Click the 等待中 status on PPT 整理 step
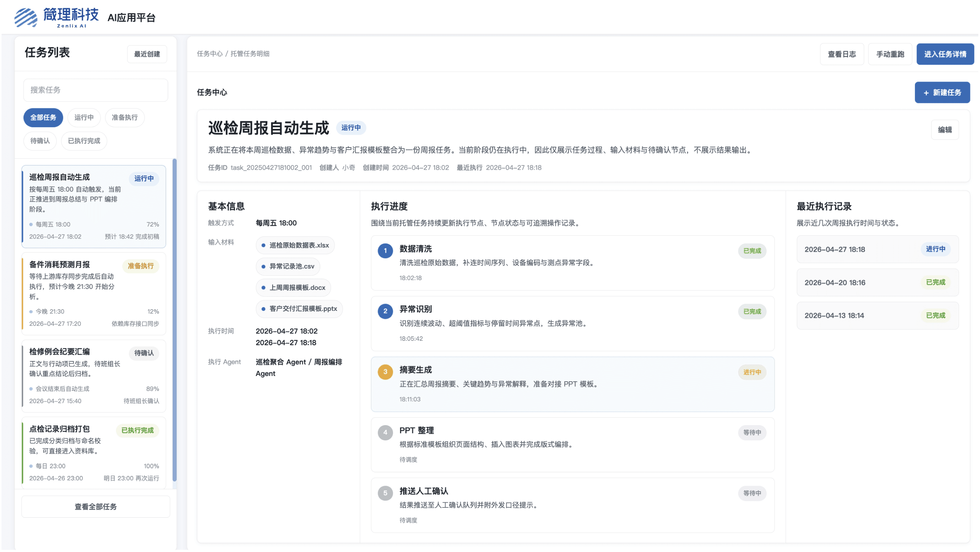 pyautogui.click(x=752, y=433)
